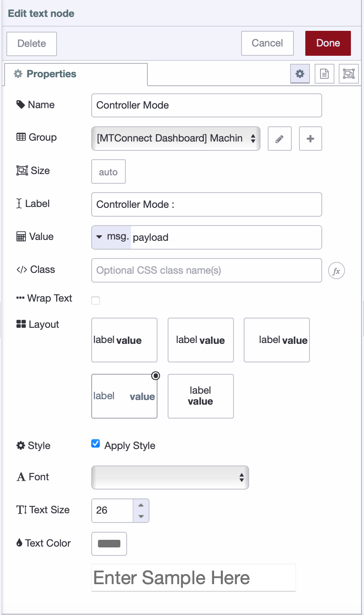Click the Name tag icon
The image size is (364, 615).
coord(21,104)
